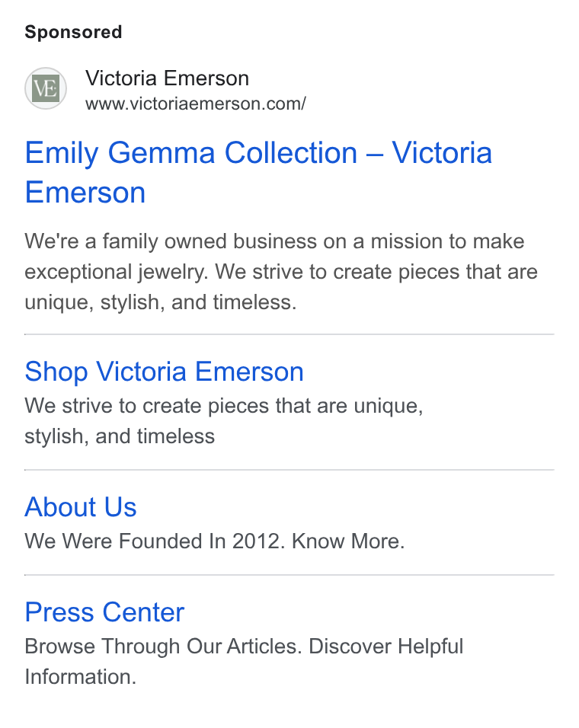Click the Victoria Emerson advertiser name beside logo

pos(167,78)
